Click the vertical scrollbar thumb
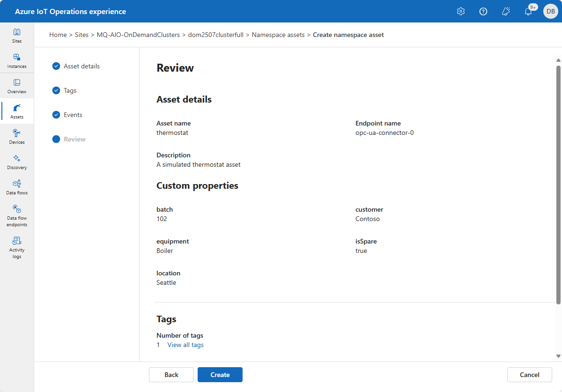 point(558,185)
